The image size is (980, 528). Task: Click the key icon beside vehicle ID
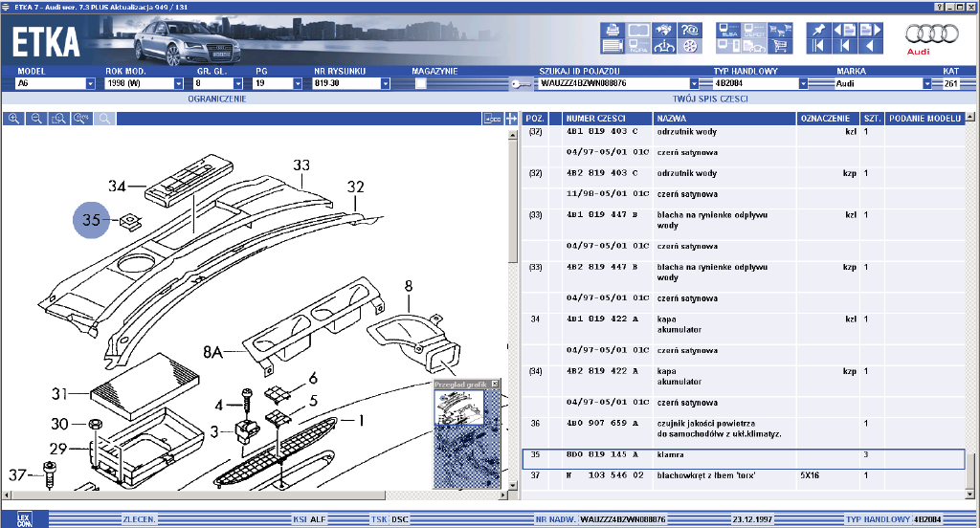[x=520, y=84]
